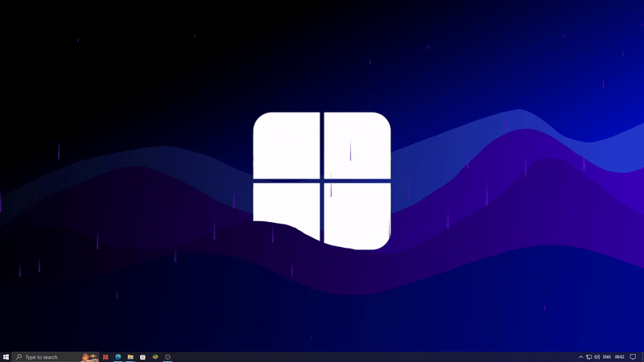Click the fish artwork in the search box
Image resolution: width=644 pixels, height=362 pixels.
point(89,357)
